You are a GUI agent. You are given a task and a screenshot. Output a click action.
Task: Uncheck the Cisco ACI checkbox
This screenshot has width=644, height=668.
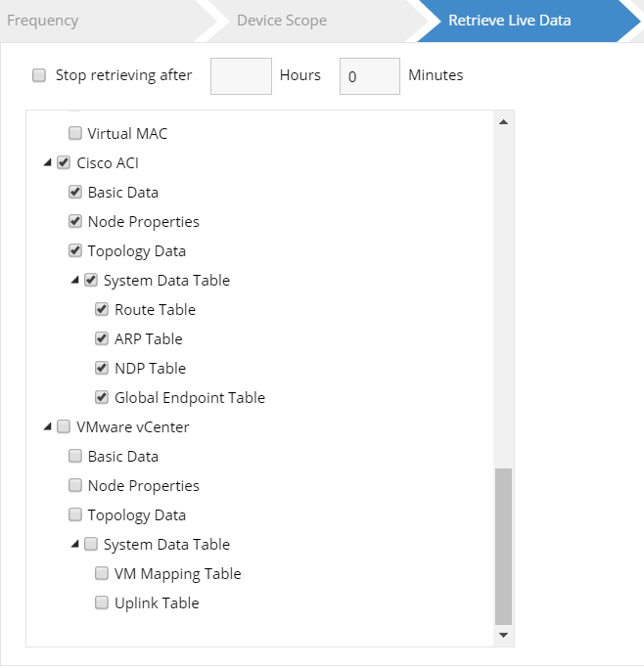coord(64,162)
